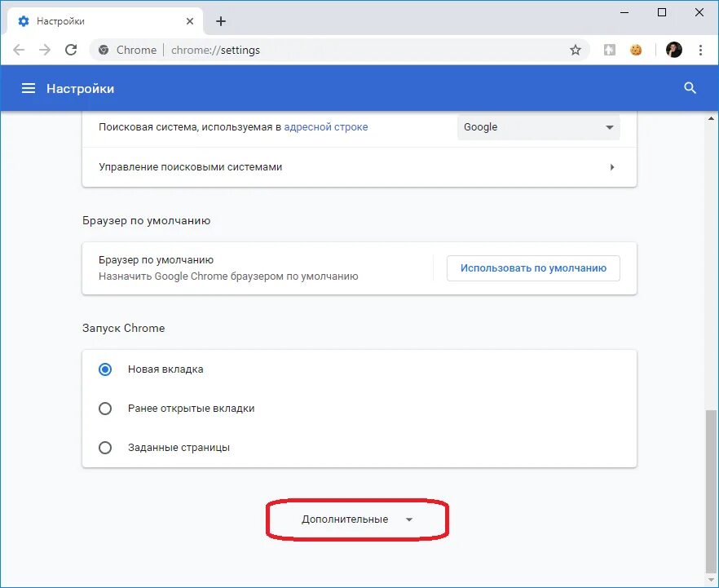
Task: Select the Настройки tab
Action: [104, 21]
